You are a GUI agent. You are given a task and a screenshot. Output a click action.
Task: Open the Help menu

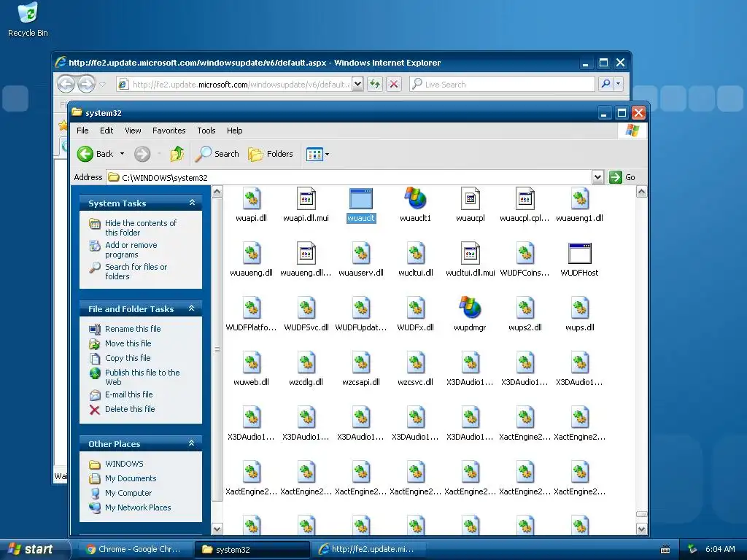click(x=234, y=131)
